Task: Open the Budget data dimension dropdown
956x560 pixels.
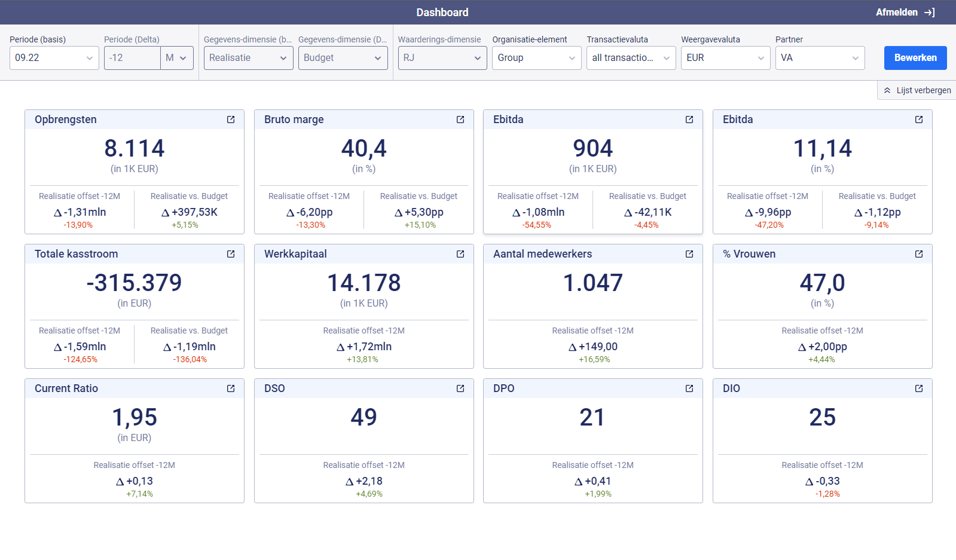Action: (x=343, y=58)
